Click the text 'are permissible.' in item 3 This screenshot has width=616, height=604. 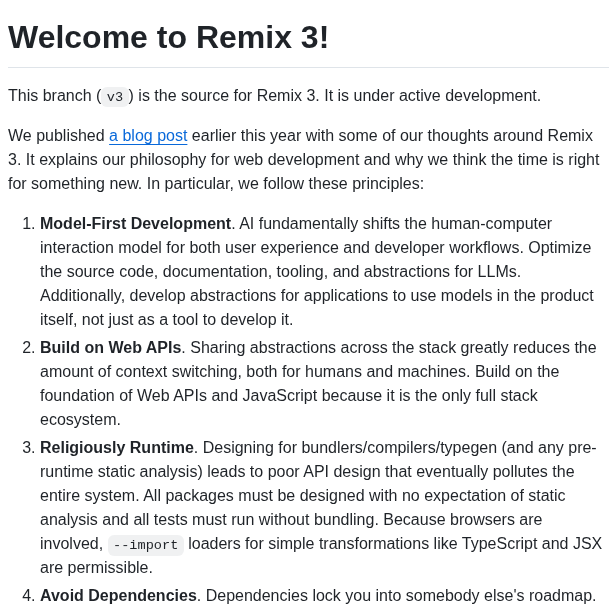point(96,568)
